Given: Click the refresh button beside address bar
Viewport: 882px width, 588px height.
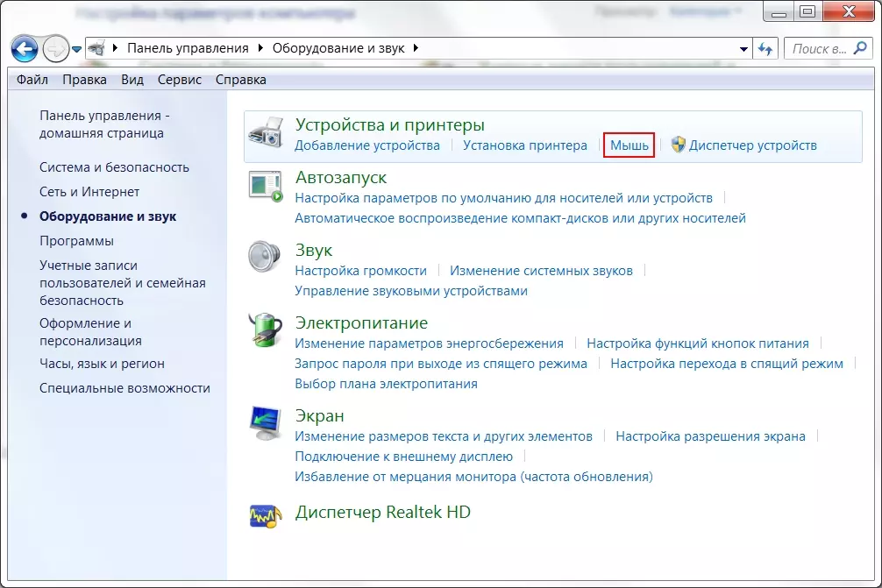Looking at the screenshot, I should point(766,49).
